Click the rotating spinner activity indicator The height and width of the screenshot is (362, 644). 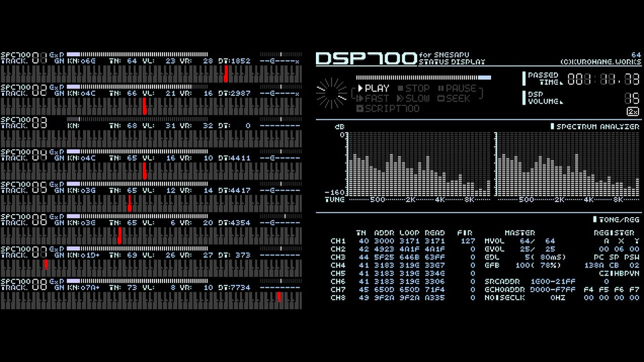point(331,93)
